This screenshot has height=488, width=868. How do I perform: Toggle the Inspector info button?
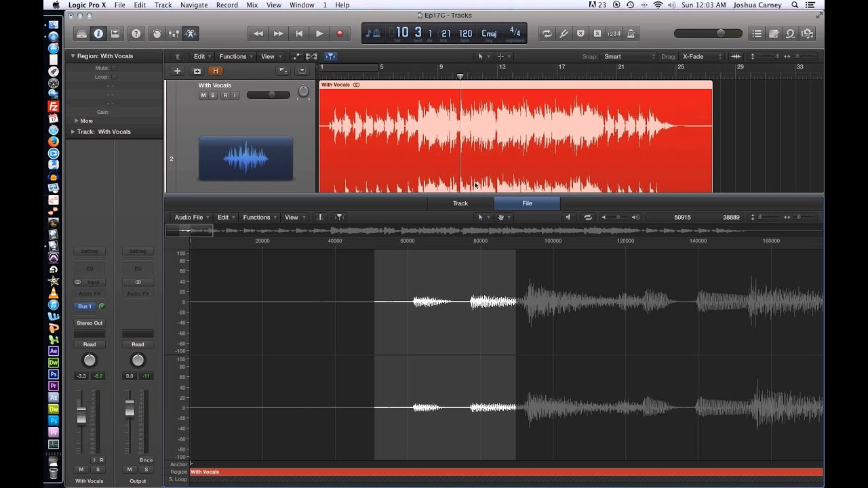[x=98, y=33]
